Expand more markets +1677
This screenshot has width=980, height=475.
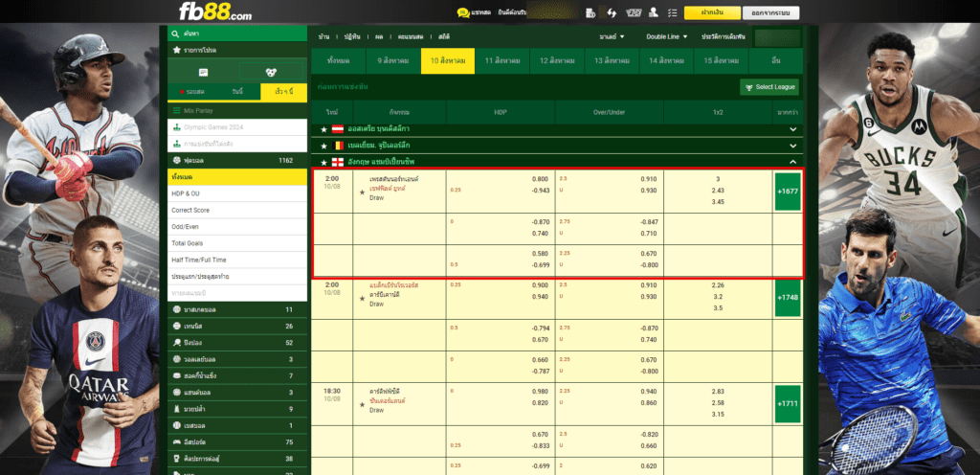788,192
